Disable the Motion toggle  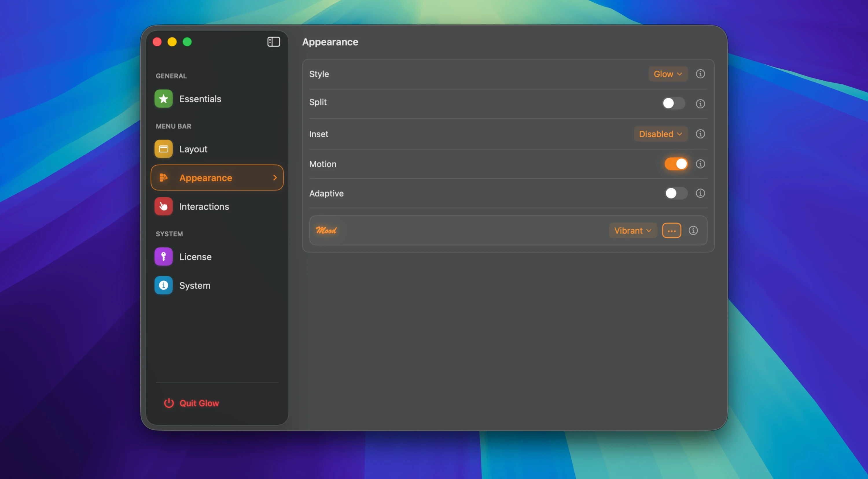pyautogui.click(x=676, y=164)
